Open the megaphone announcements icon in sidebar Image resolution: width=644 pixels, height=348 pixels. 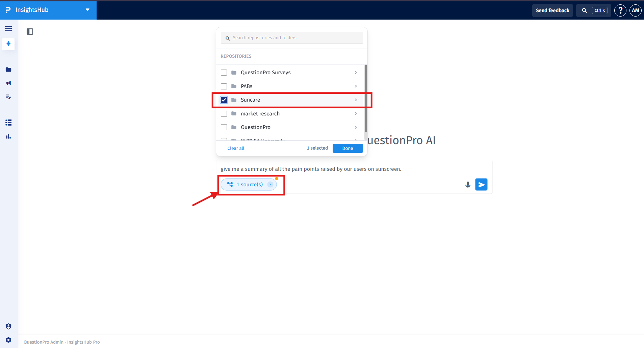tap(8, 83)
